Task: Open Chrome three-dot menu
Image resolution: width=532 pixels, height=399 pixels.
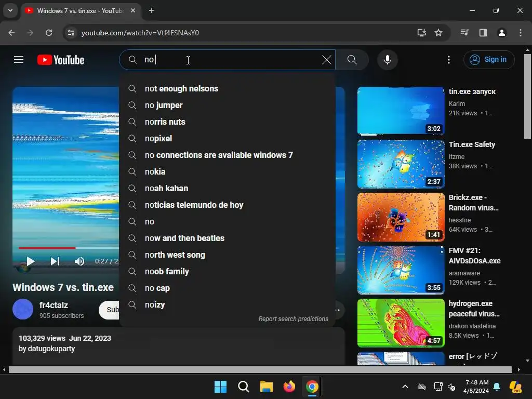Action: click(x=520, y=33)
